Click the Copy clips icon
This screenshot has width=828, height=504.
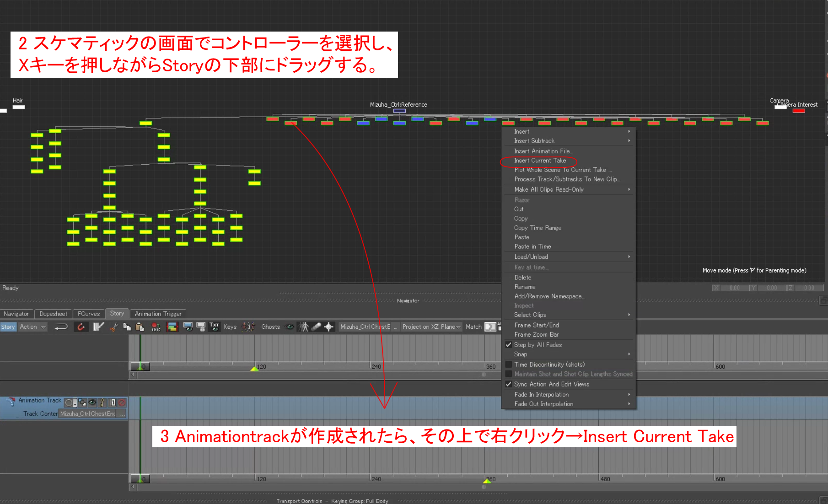tap(127, 327)
